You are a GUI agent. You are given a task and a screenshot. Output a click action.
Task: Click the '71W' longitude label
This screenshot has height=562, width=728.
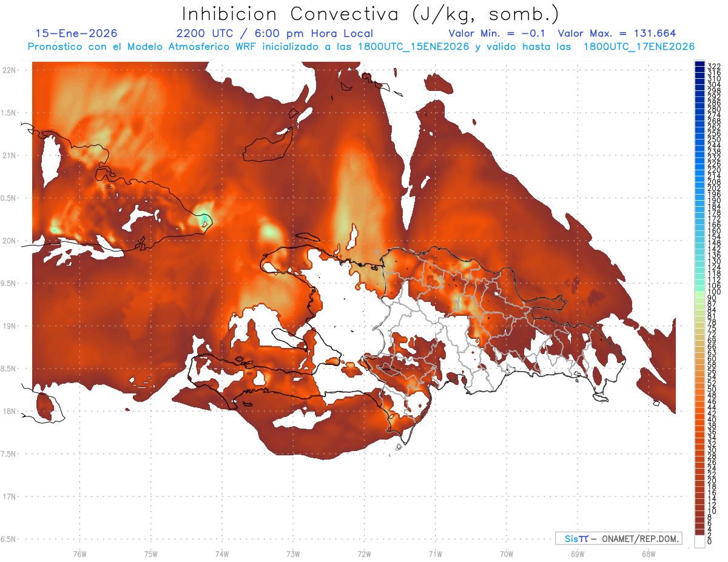click(x=435, y=554)
